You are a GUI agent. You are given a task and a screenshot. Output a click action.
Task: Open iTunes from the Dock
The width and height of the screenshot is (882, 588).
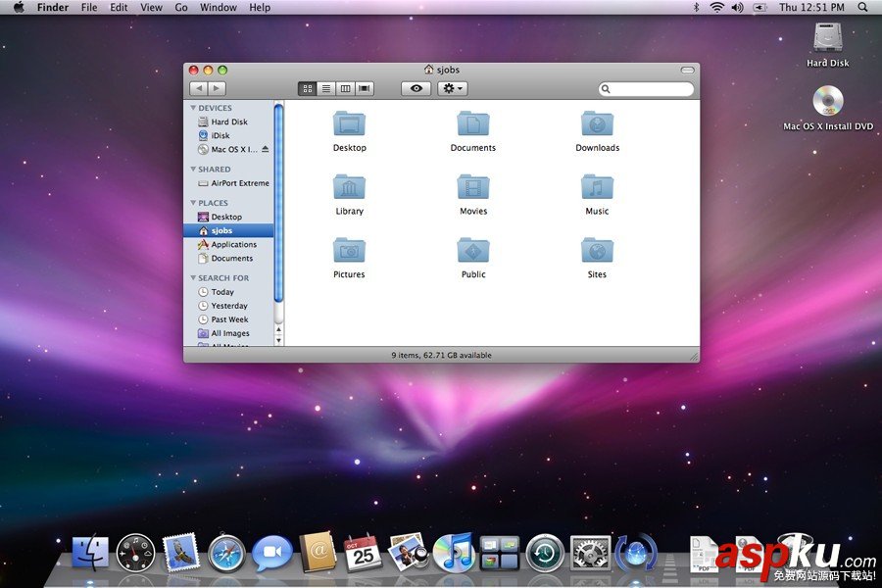click(454, 554)
